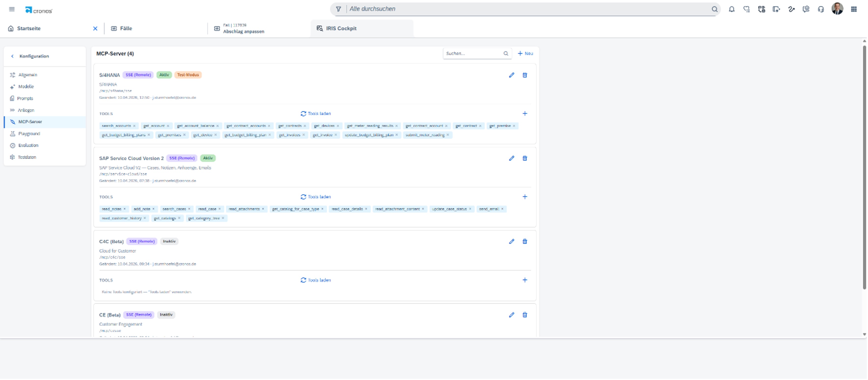Image resolution: width=868 pixels, height=380 pixels.
Task: Click the Aktiv badge on S/4HANA
Action: [x=164, y=75]
